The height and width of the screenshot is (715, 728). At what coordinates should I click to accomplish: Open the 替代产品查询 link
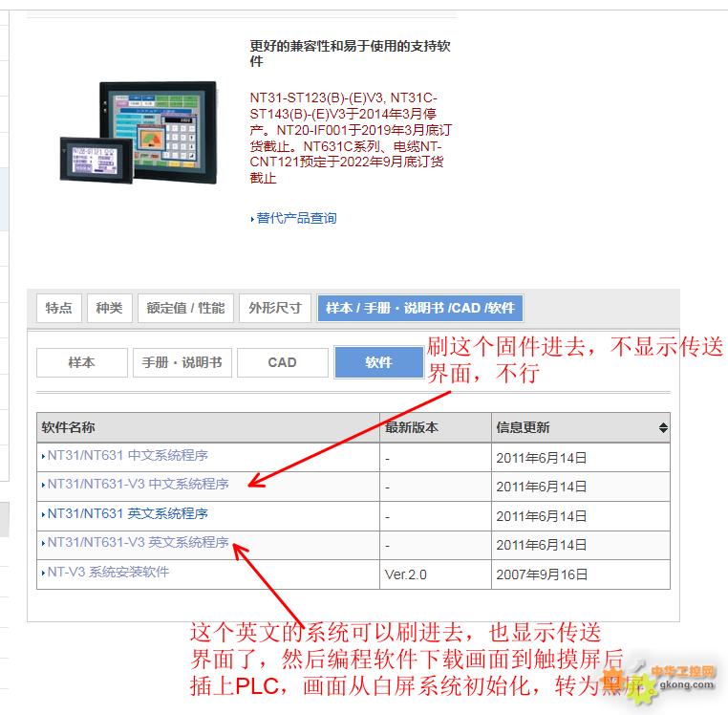click(295, 219)
